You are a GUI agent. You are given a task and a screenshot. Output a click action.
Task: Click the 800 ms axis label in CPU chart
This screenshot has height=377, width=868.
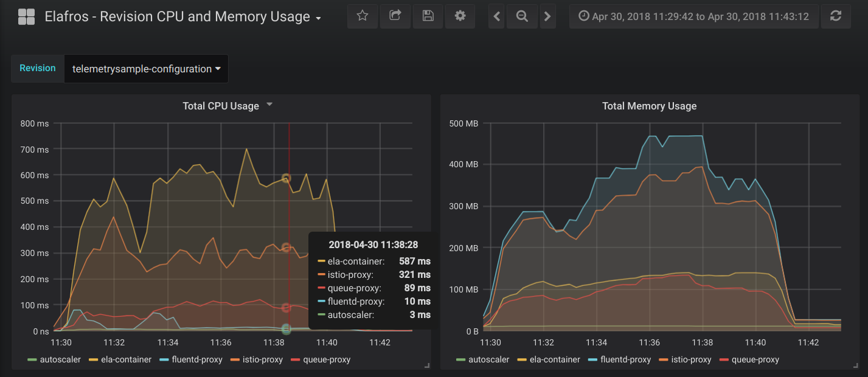[34, 123]
